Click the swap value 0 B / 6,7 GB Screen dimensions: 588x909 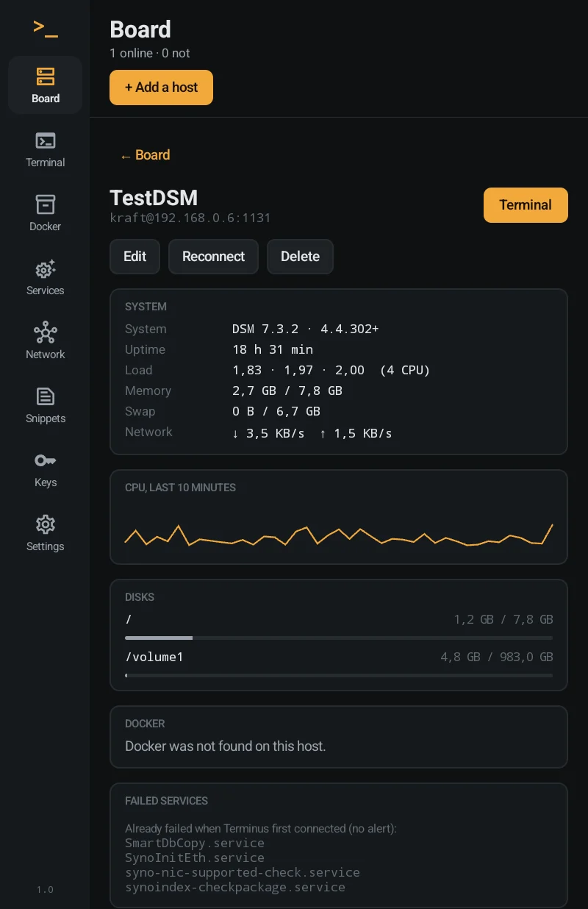point(276,411)
